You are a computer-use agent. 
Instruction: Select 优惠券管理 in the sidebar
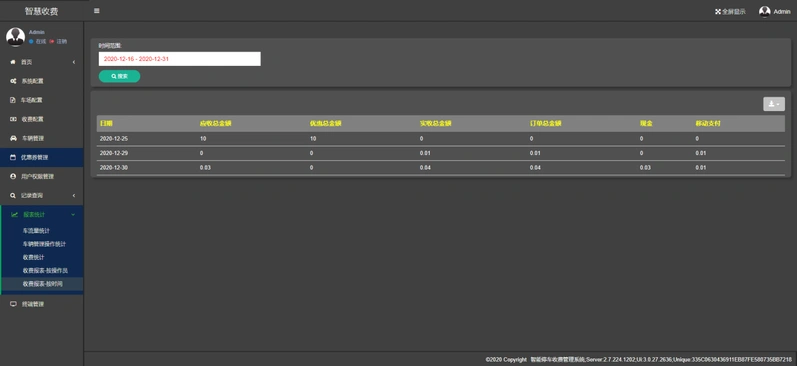42,158
